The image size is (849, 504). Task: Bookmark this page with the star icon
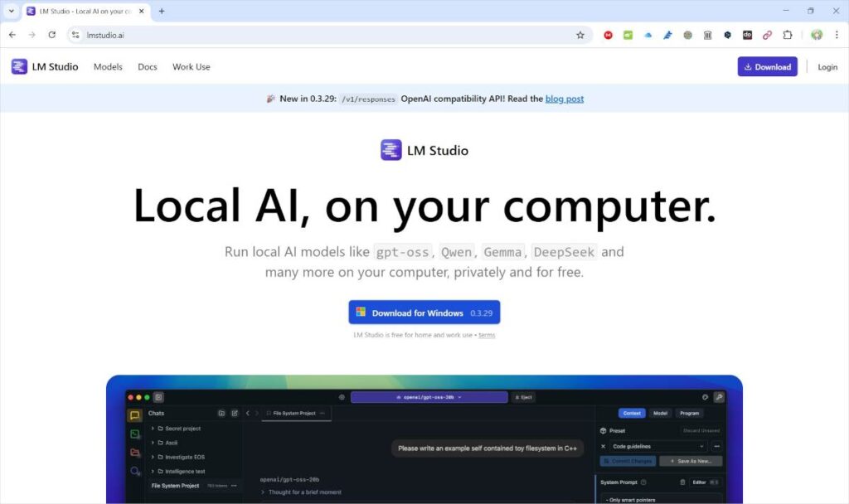point(580,35)
